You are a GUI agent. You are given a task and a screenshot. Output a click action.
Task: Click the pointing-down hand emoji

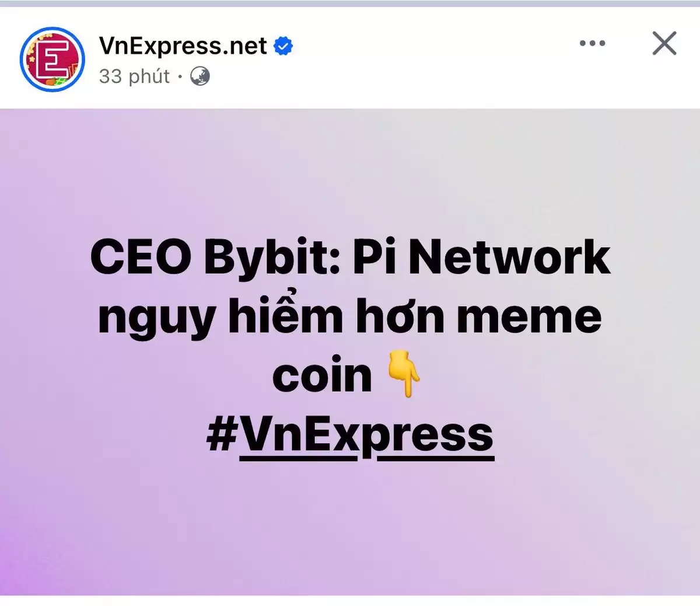(x=404, y=377)
